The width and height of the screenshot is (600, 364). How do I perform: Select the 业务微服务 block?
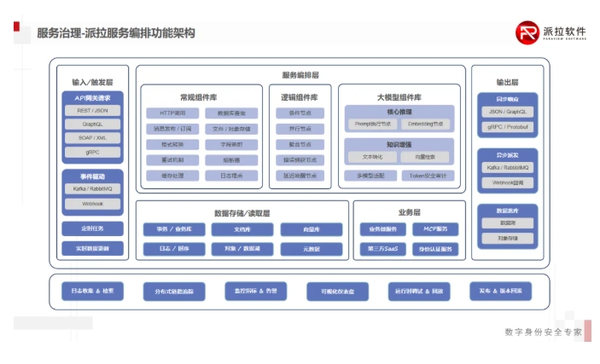(x=383, y=229)
